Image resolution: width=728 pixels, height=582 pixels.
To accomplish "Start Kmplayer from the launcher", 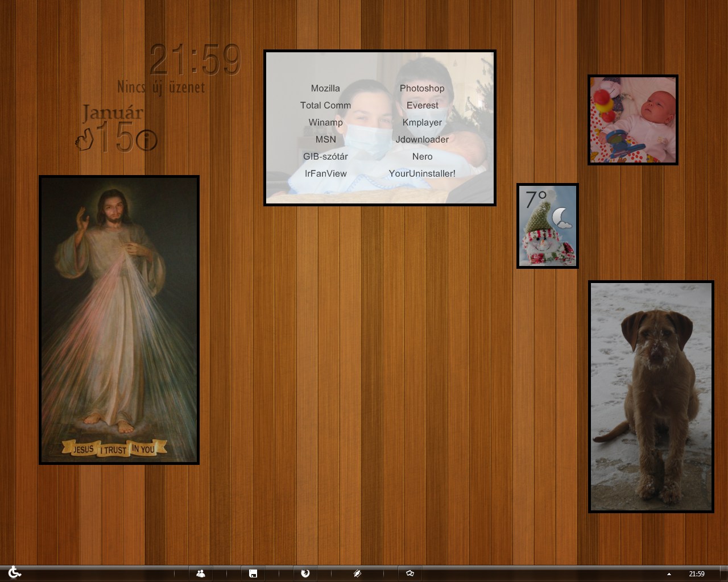I will coord(422,122).
